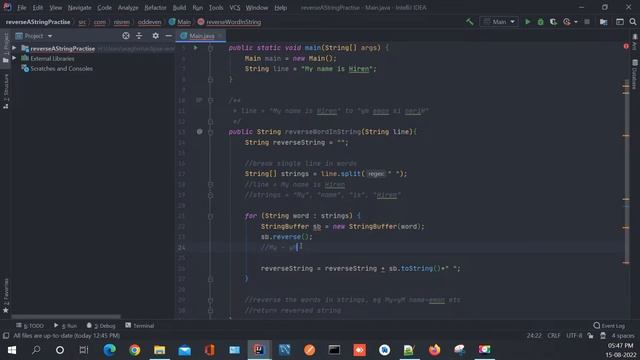Image resolution: width=640 pixels, height=360 pixels.
Task: Click the 24:22 cursor position indicator
Action: 534,336
